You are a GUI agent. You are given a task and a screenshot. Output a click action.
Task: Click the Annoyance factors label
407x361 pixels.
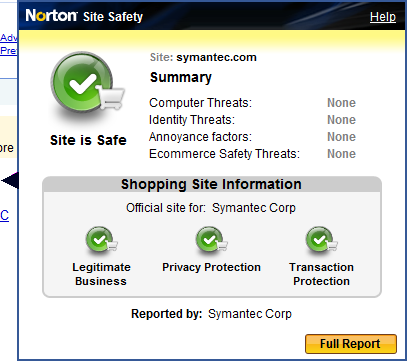(200, 137)
